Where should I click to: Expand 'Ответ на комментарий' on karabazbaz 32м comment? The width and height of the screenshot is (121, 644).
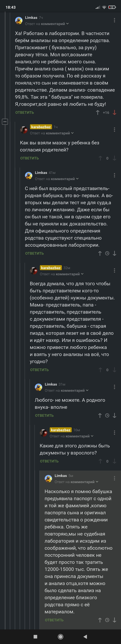(x=62, y=274)
